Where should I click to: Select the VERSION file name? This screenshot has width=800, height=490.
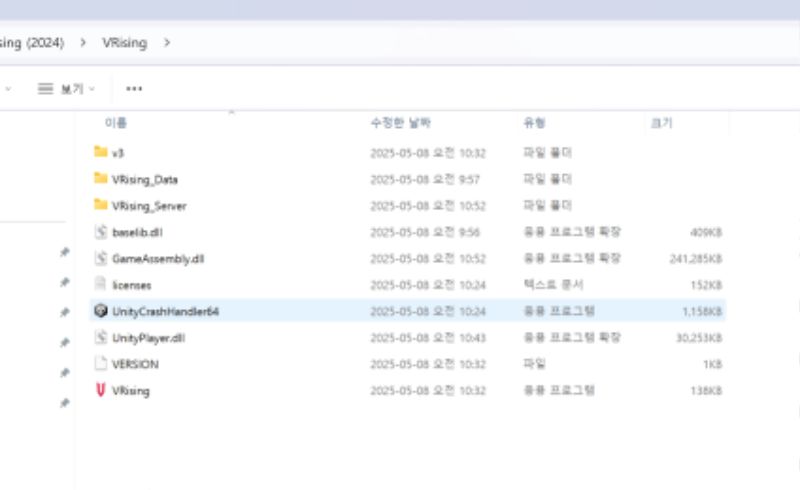[x=135, y=364]
